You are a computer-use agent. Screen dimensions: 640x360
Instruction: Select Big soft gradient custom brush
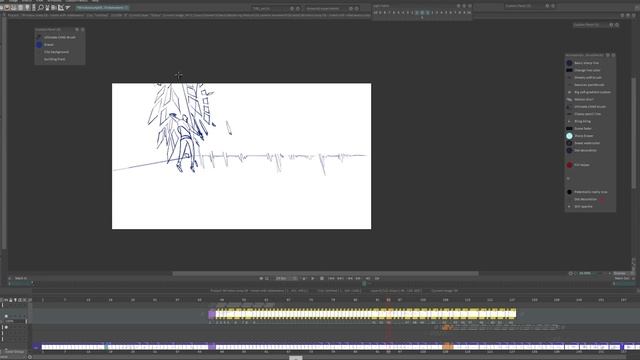(592, 92)
